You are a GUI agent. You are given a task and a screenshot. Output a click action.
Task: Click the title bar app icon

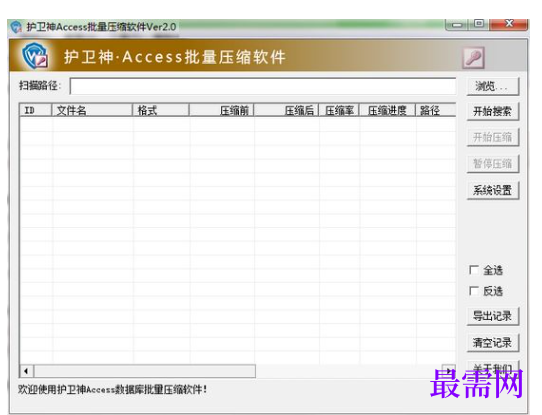pos(16,27)
